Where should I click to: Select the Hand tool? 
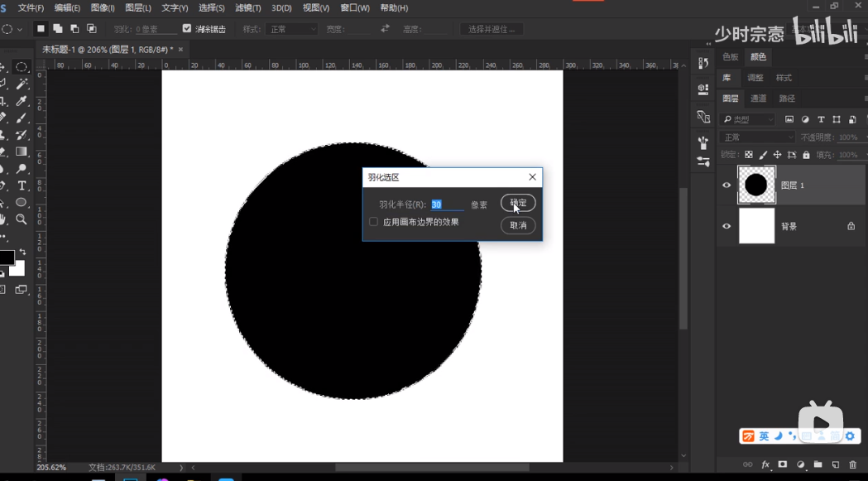(3, 219)
